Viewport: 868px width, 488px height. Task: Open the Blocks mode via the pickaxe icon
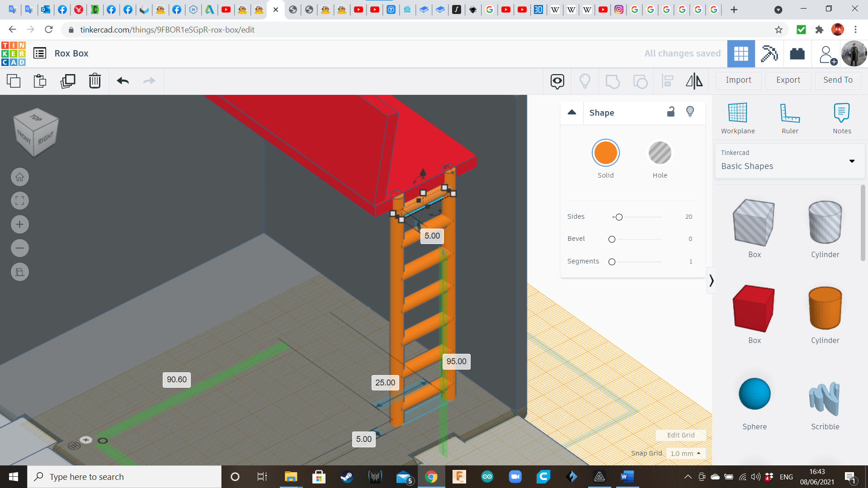click(x=769, y=54)
